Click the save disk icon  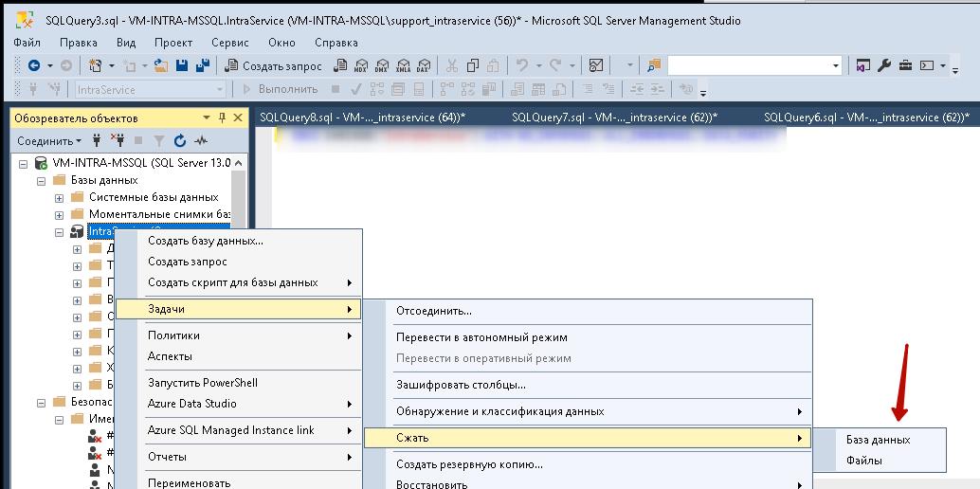182,65
